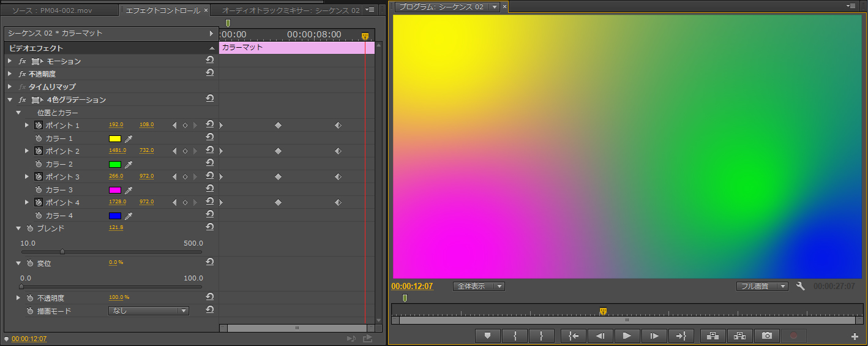Image resolution: width=868 pixels, height=346 pixels.
Task: Go to Out point button
Action: click(x=681, y=336)
